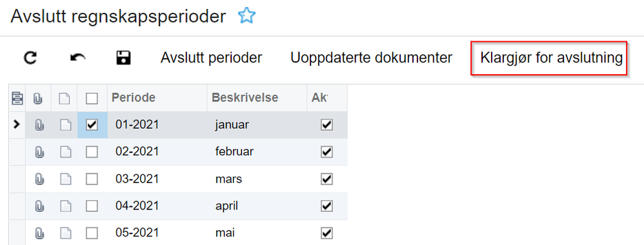
Task: Sort by the Beskrivelse column header
Action: [245, 97]
